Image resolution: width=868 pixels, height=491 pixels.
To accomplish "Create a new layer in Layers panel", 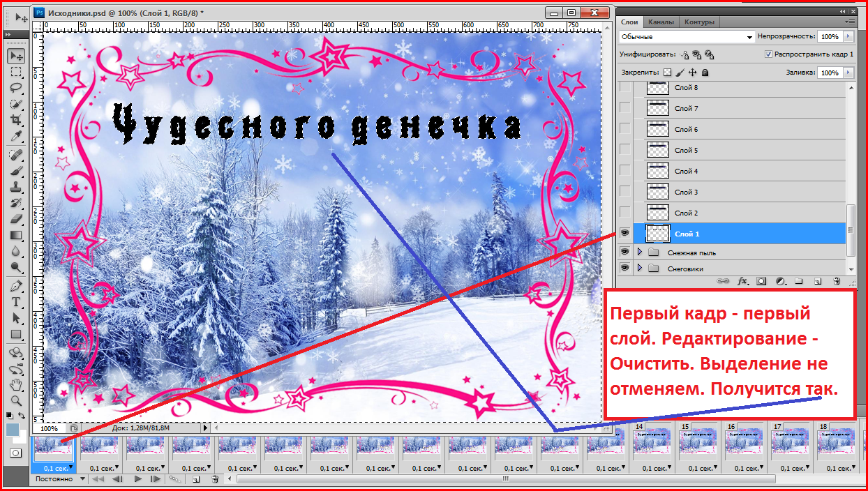I will (x=818, y=281).
